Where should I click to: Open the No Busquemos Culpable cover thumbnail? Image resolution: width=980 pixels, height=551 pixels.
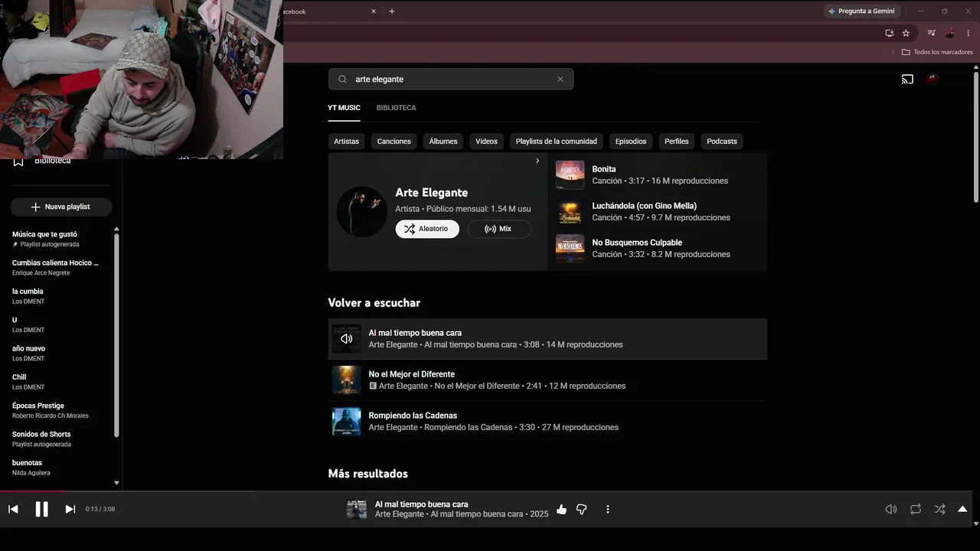tap(570, 248)
